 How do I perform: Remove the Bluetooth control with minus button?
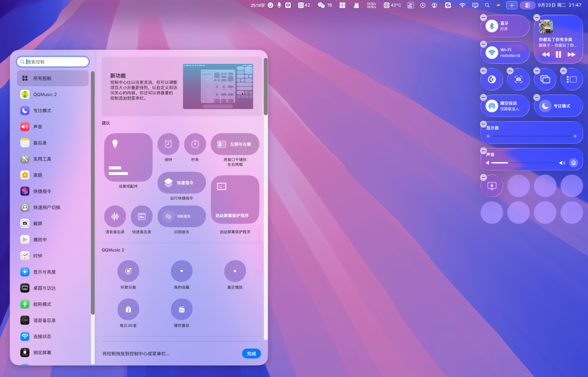click(483, 17)
